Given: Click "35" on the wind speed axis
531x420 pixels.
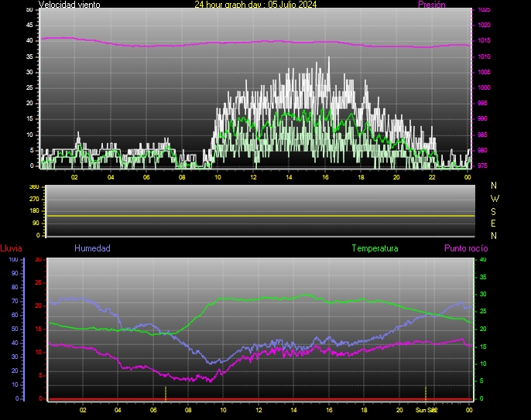Looking at the screenshot, I should click(x=29, y=56).
